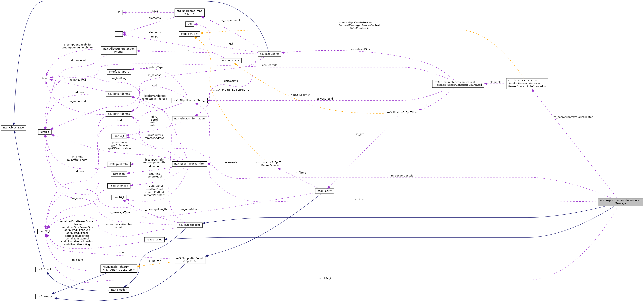The height and width of the screenshot is (302, 644).
Task: Click the priorityLevel edge label
Action: point(77,61)
